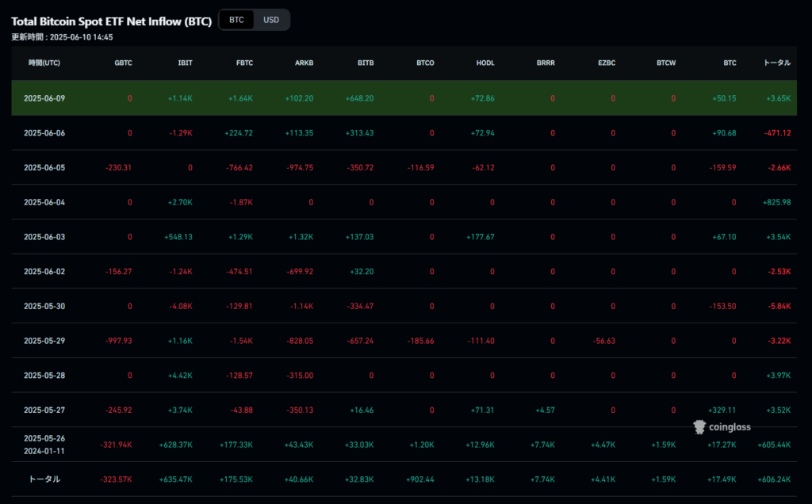This screenshot has width=812, height=504.
Task: Click the total value -471.12
Action: [x=777, y=133]
